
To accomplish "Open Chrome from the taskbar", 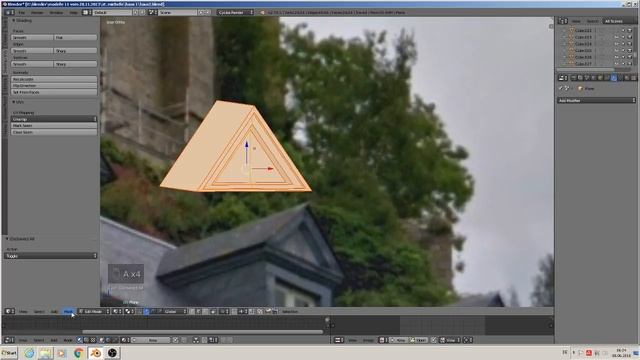I will tap(78, 353).
